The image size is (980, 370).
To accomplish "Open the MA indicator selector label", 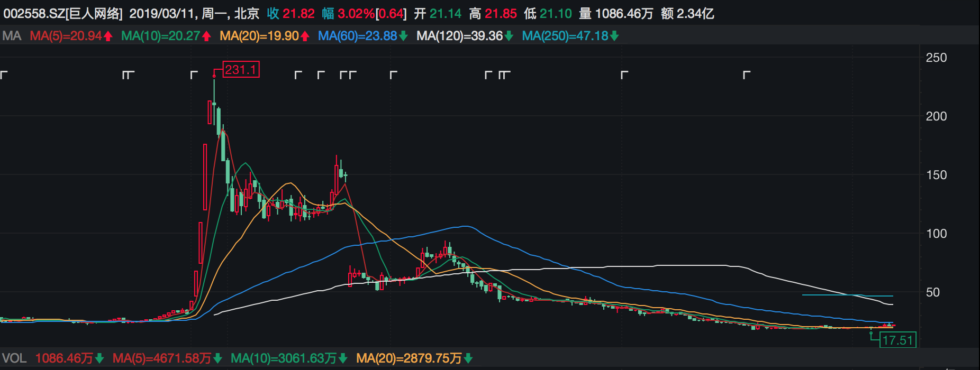I will [x=12, y=36].
